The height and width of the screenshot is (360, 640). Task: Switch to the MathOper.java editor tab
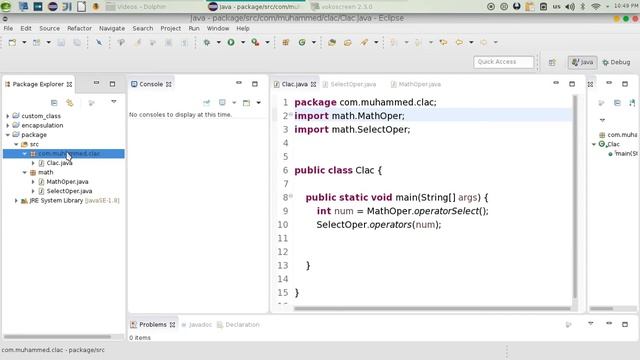click(x=416, y=84)
